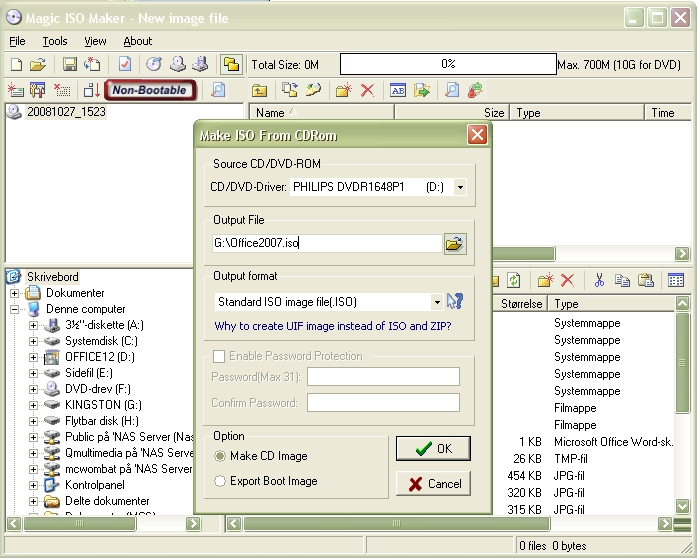Click the Save image toolbar icon

[70, 64]
